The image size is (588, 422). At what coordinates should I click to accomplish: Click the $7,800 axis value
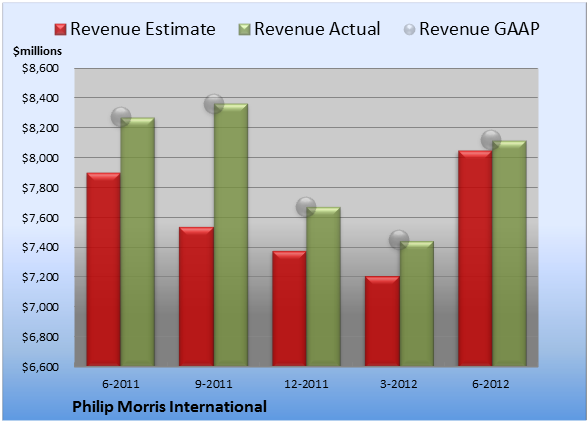pos(40,188)
